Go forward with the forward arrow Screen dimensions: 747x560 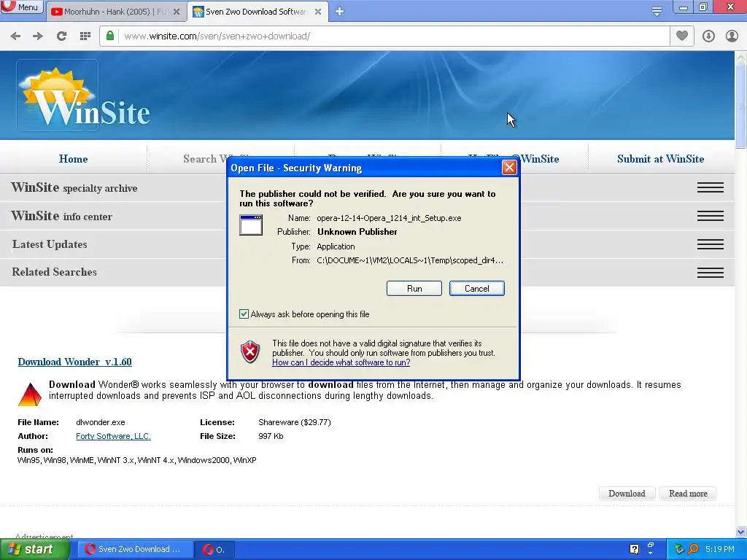[x=38, y=36]
